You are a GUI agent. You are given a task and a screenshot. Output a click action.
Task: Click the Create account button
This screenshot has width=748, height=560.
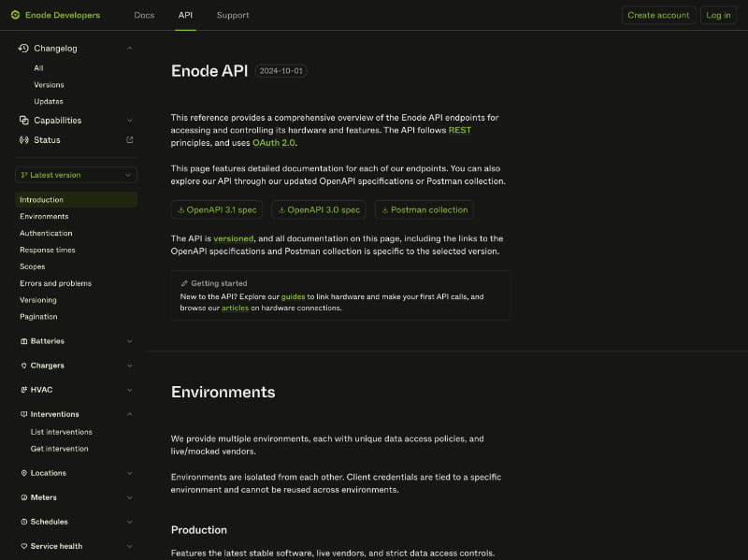[658, 15]
